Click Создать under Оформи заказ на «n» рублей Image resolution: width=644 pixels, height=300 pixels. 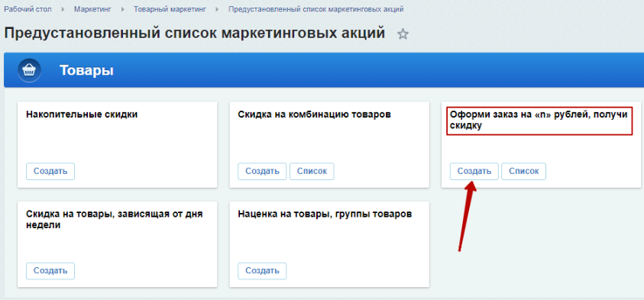coord(474,171)
